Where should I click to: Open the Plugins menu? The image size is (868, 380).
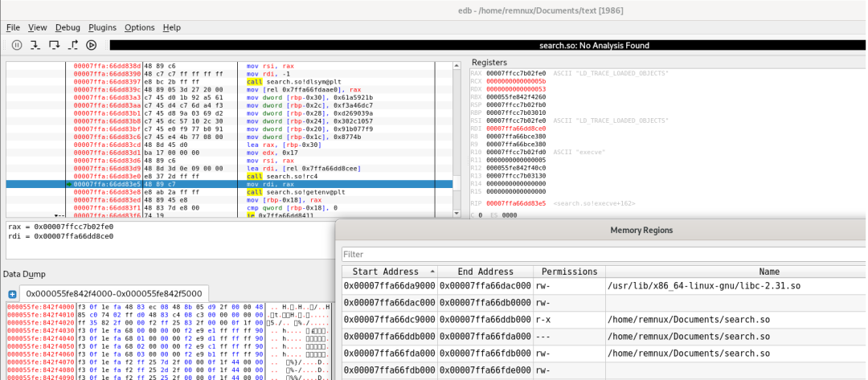[102, 27]
